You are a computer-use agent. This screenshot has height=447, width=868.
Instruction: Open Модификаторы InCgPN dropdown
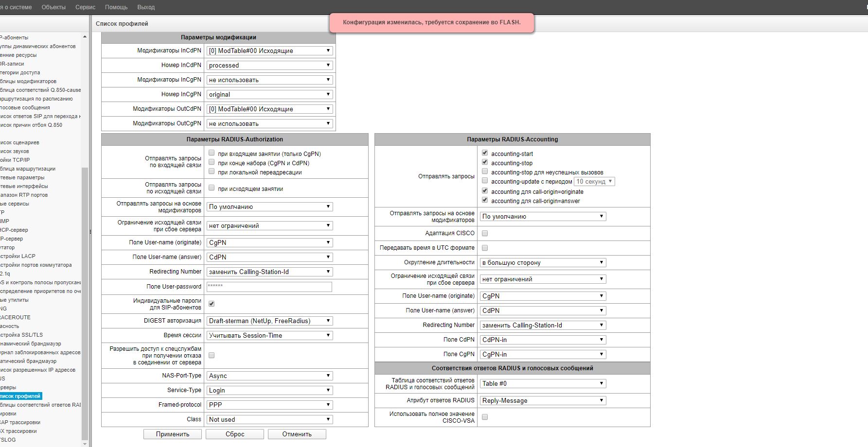point(269,80)
